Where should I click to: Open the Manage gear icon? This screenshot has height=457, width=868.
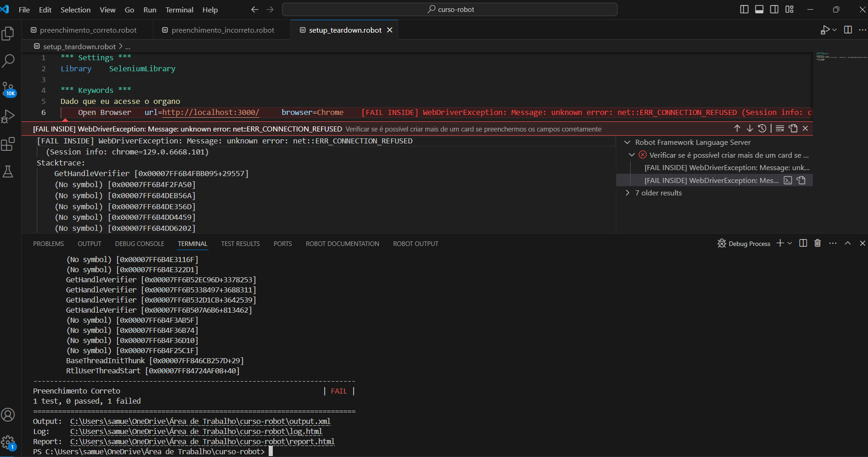point(8,443)
